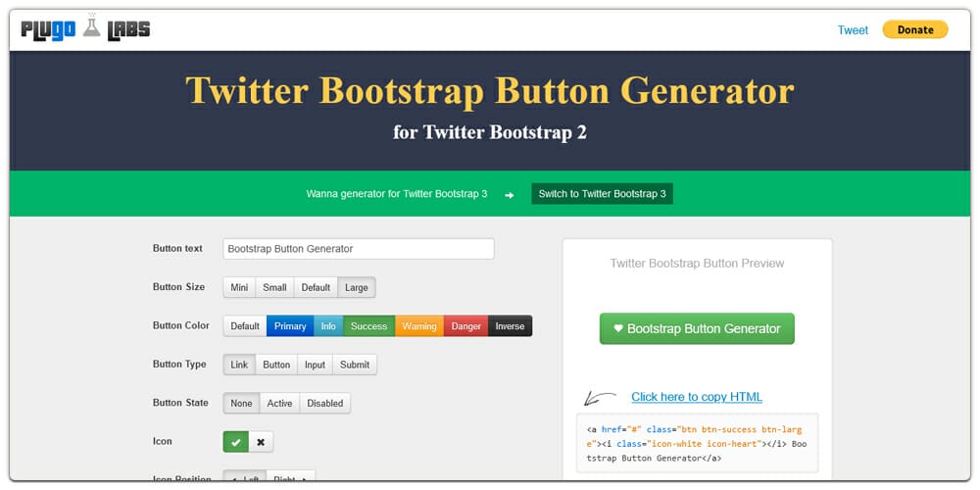Set button type to Input
Viewport: 980px width, 490px height.
point(315,365)
